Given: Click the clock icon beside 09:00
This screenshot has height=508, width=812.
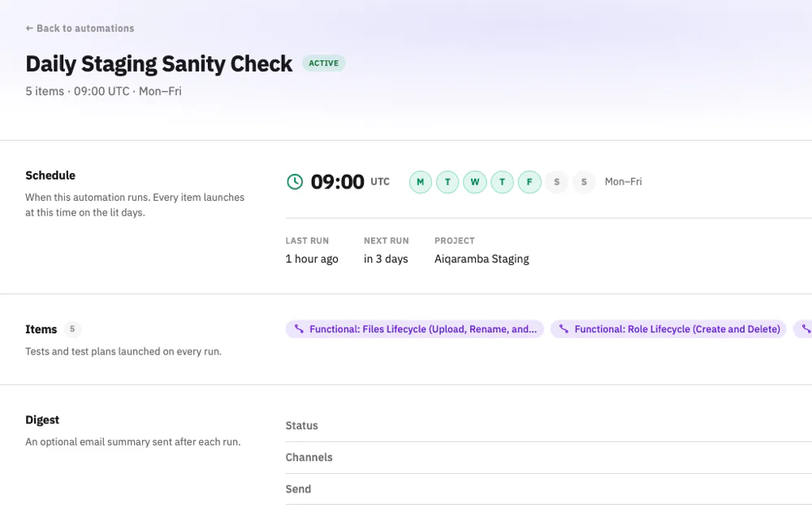Looking at the screenshot, I should [x=295, y=182].
